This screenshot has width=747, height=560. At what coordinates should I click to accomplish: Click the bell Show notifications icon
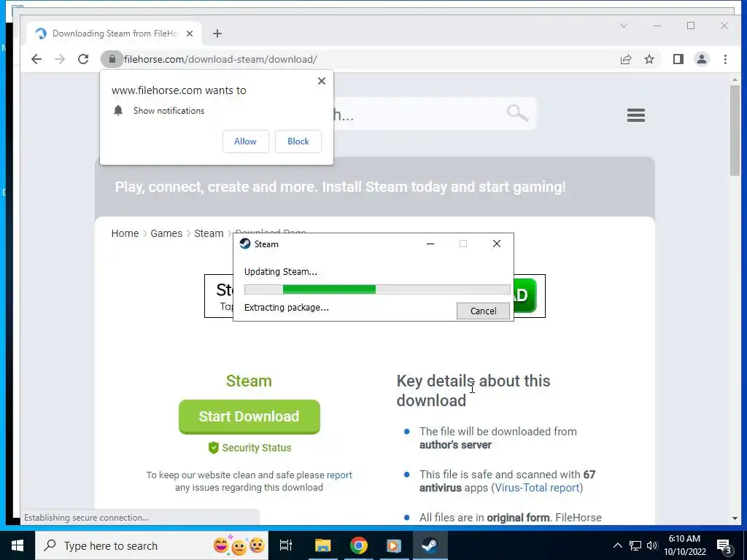118,111
